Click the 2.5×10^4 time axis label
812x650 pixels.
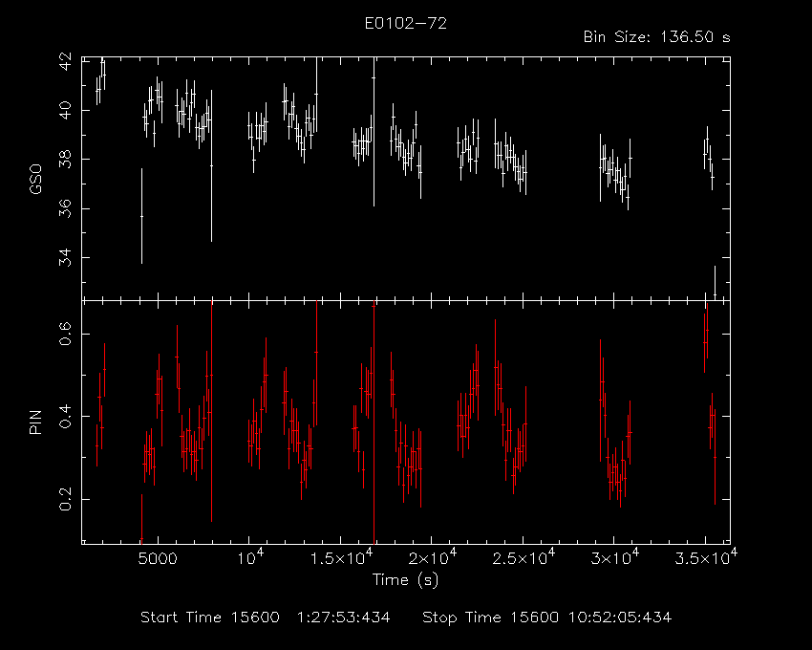coord(523,556)
